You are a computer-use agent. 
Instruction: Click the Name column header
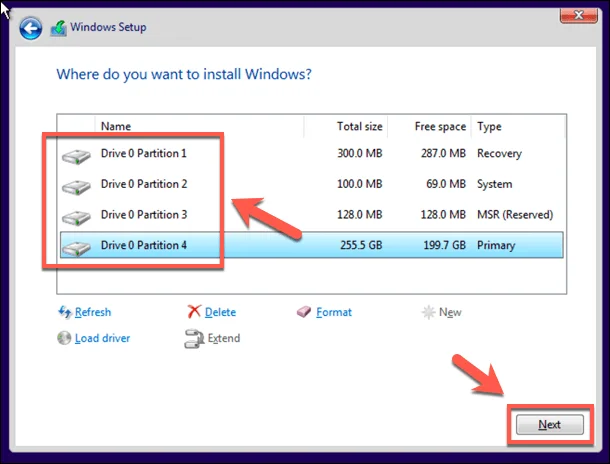(x=116, y=127)
